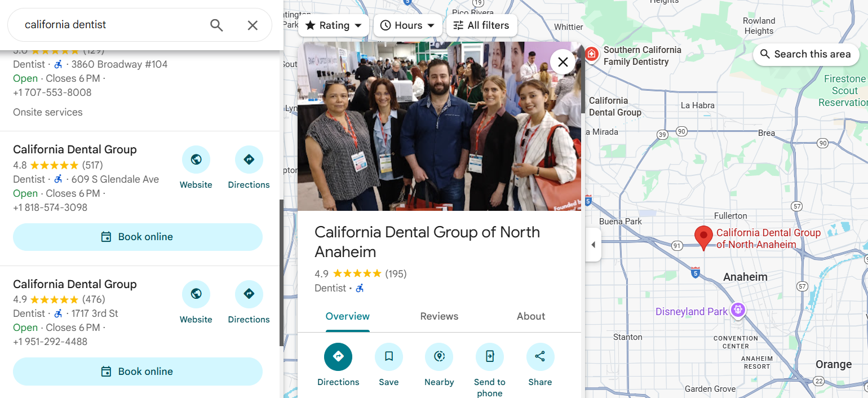Click Directions icon in place details panel

click(x=338, y=357)
